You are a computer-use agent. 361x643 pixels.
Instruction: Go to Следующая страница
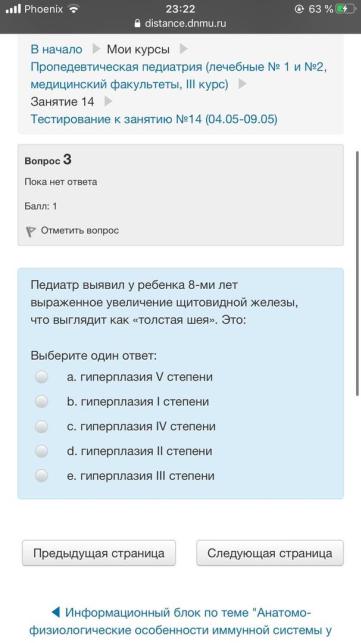click(270, 553)
